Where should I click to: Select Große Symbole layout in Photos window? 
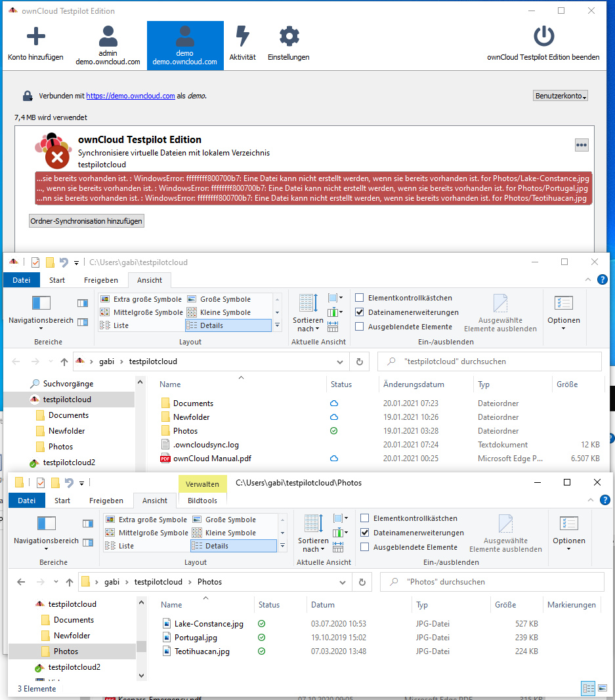pyautogui.click(x=224, y=520)
